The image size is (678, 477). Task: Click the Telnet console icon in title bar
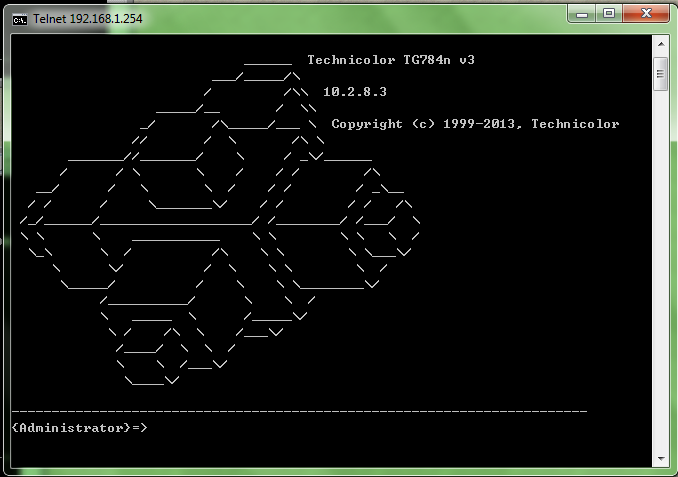[x=19, y=19]
